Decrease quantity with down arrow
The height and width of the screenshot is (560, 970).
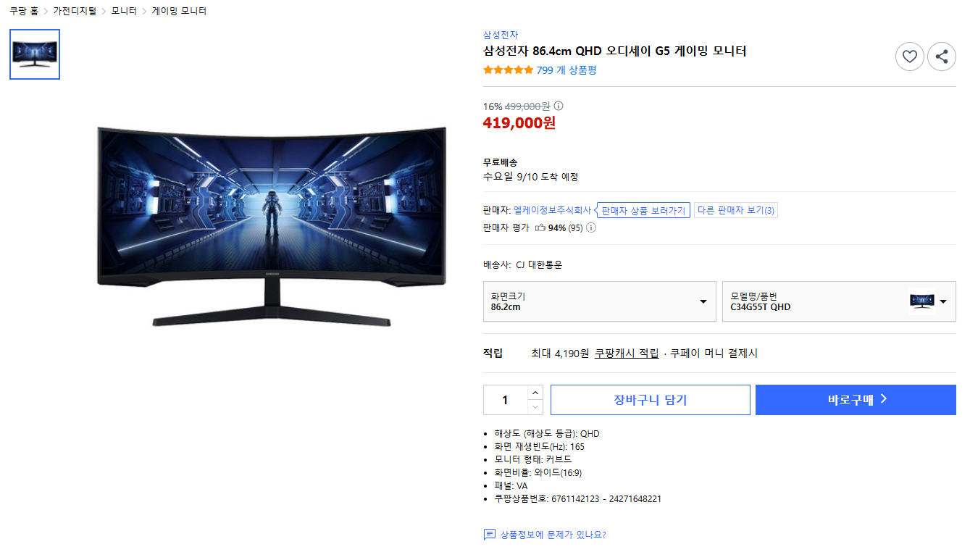click(535, 407)
